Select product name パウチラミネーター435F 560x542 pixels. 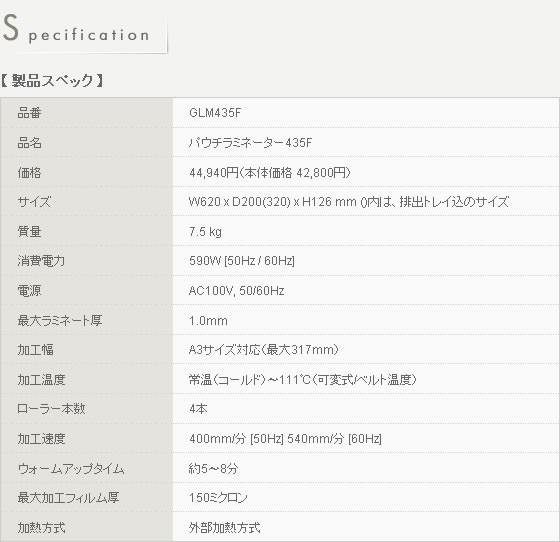(x=250, y=143)
